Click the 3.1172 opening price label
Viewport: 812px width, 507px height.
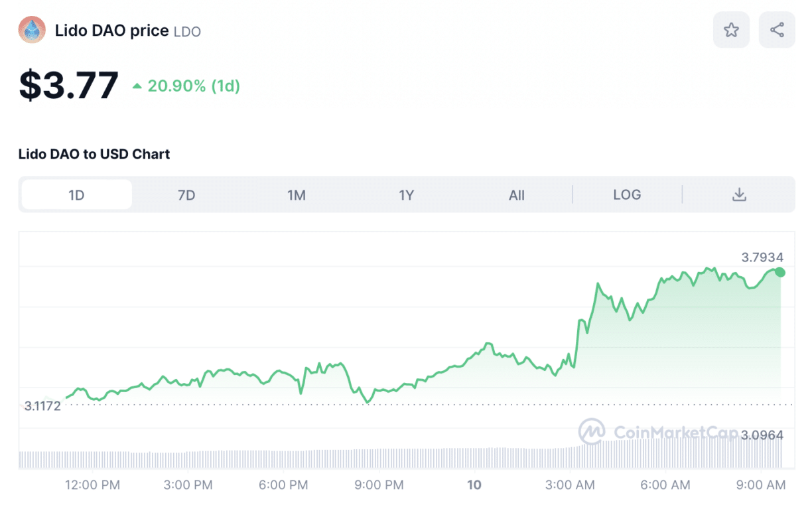(42, 405)
